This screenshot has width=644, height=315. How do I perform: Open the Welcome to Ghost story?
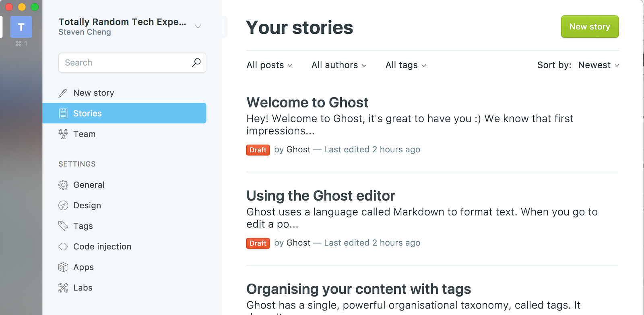(307, 103)
